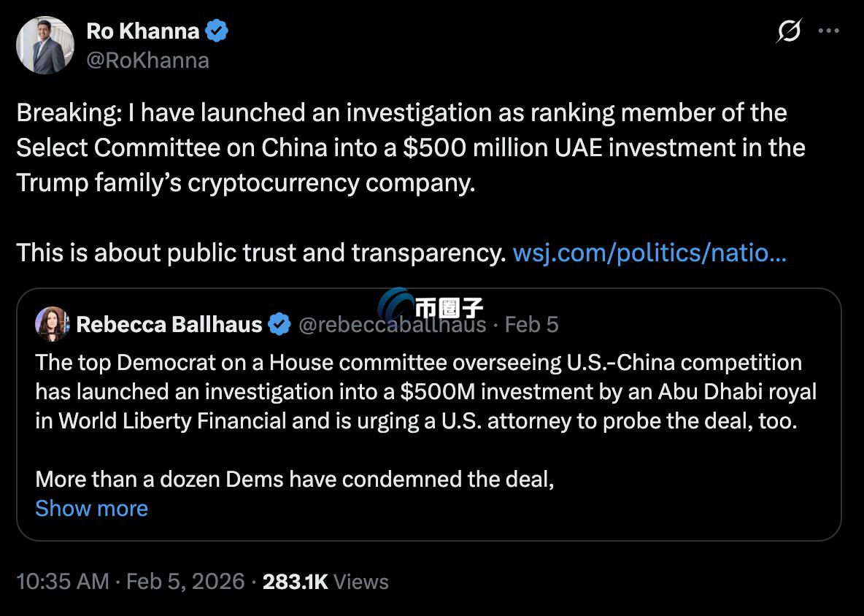Open the wsj.com/politics article link
The image size is (864, 616).
point(649,253)
